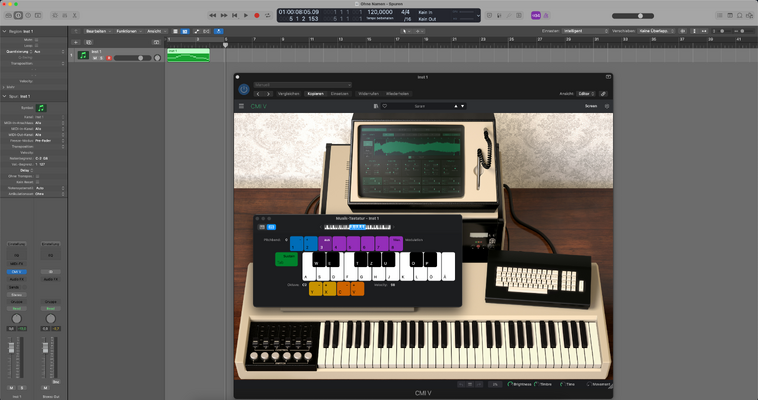Open the Ansicht Editor view dropdown
The width and height of the screenshot is (758, 400).
586,94
